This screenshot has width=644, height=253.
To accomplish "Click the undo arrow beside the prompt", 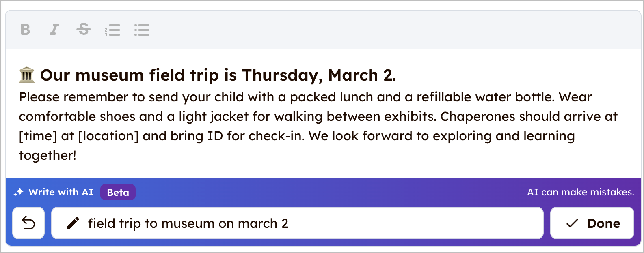I will pos(28,223).
